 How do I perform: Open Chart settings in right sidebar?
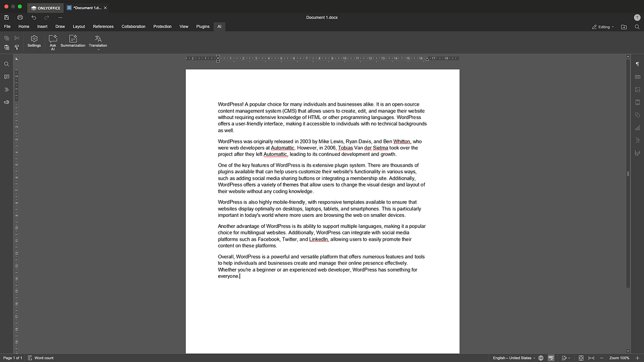click(638, 128)
